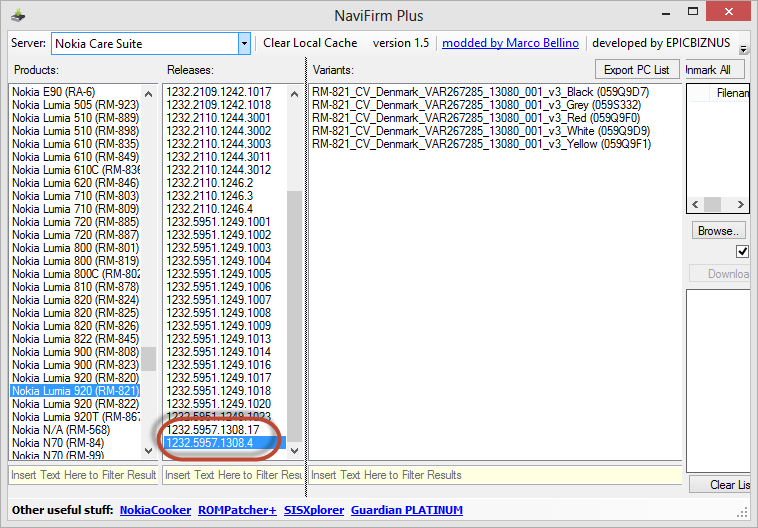Image resolution: width=758 pixels, height=528 pixels.
Task: Select release 1232.5951.1249.1020
Action: (x=219, y=404)
